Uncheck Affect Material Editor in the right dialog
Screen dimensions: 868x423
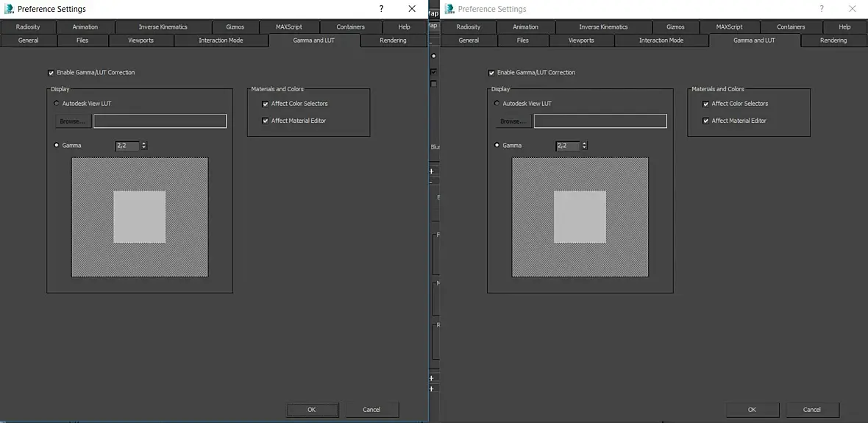pyautogui.click(x=706, y=121)
